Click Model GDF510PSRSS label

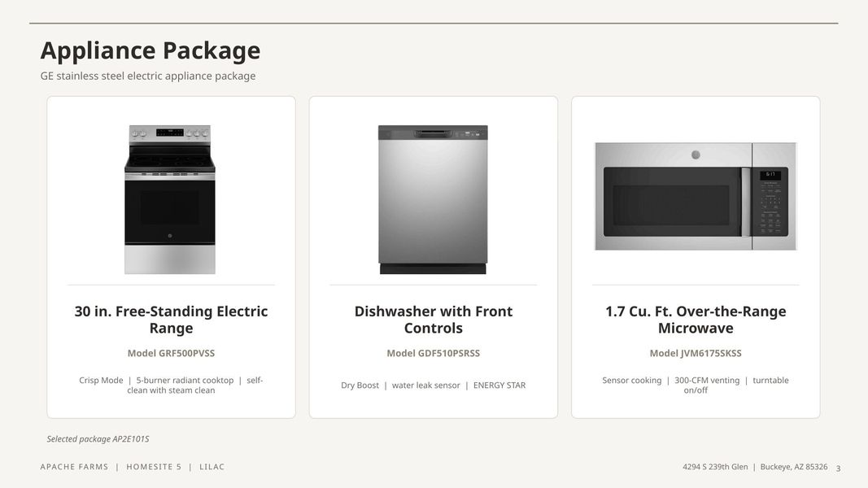[x=434, y=353]
